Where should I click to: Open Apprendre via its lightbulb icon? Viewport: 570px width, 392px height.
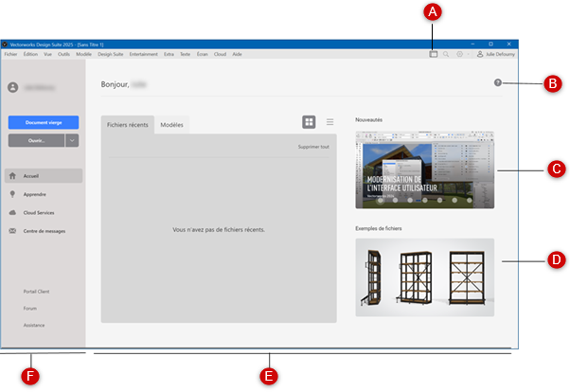pos(12,194)
